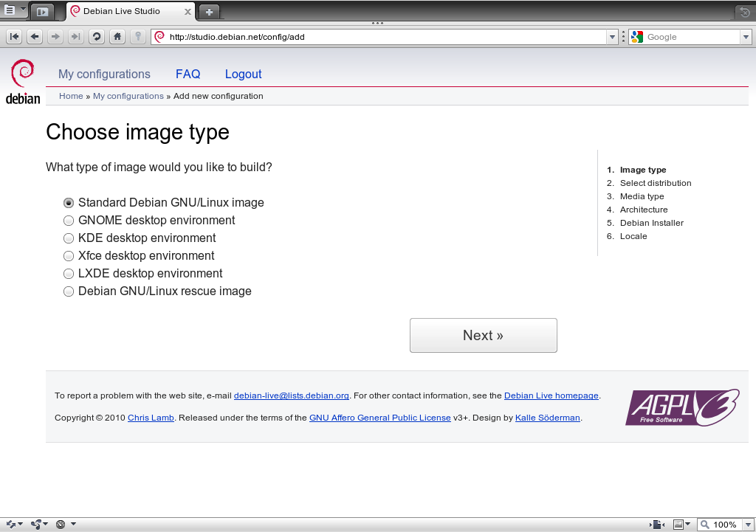Toggle the fit to width icon
The height and width of the screenshot is (532, 756).
(657, 525)
